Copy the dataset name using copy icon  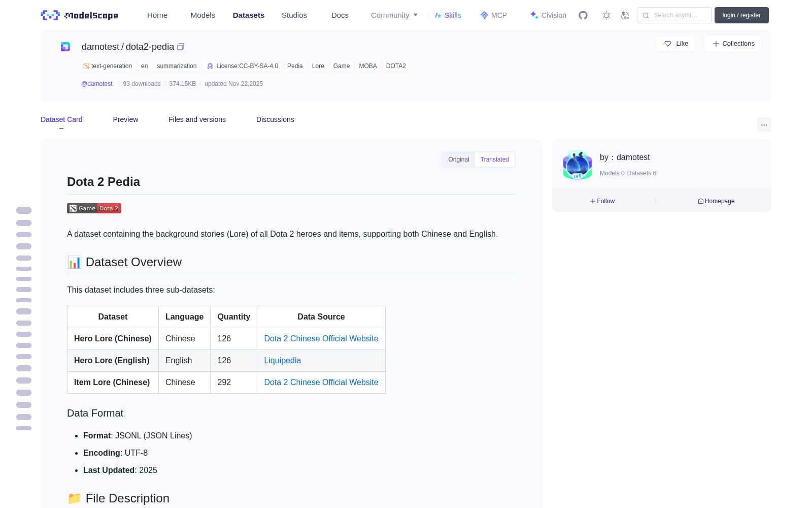[181, 47]
